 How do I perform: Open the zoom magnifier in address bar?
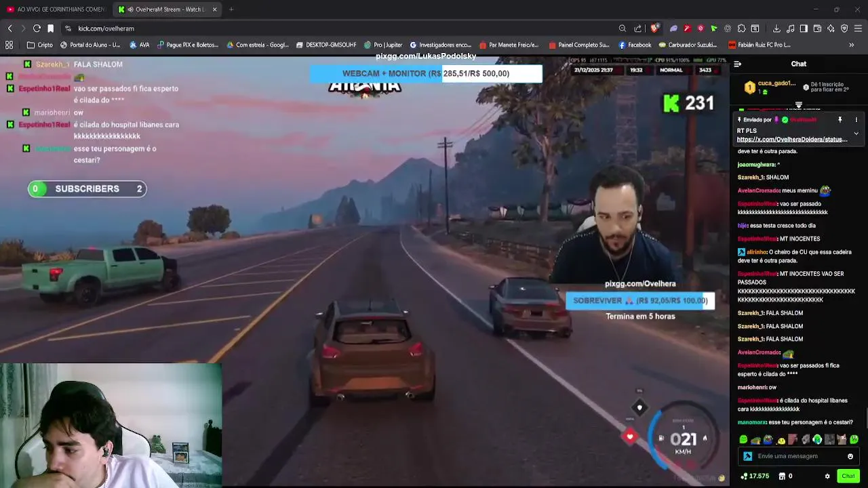[x=622, y=28]
